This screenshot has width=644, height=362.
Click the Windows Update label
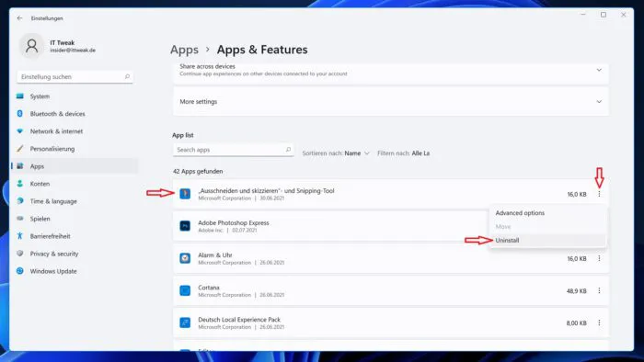(x=53, y=271)
